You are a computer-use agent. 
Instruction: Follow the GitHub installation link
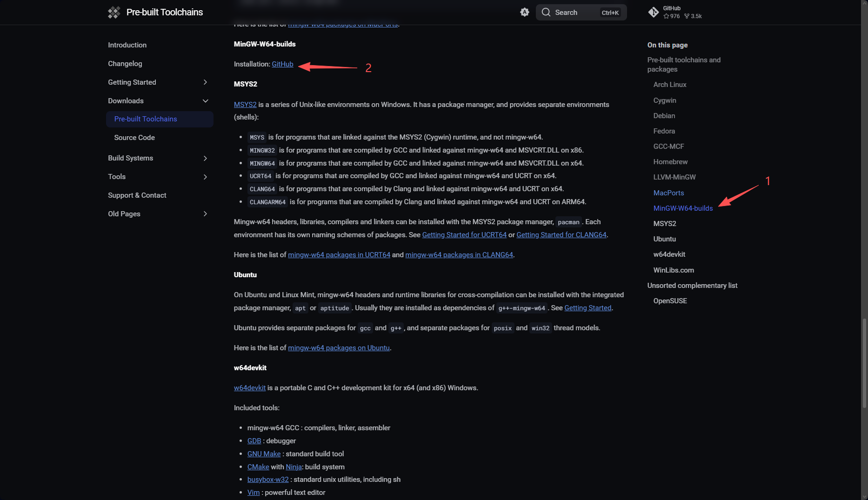[282, 64]
